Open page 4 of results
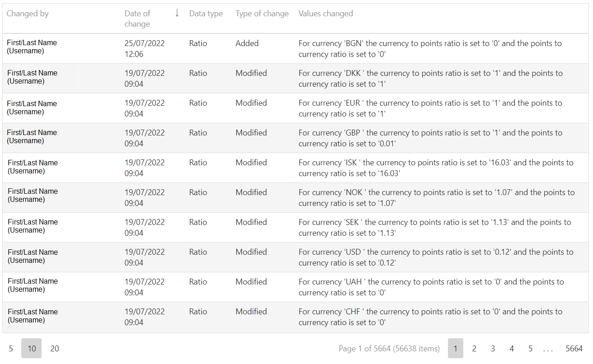The height and width of the screenshot is (364, 593). pos(512,348)
